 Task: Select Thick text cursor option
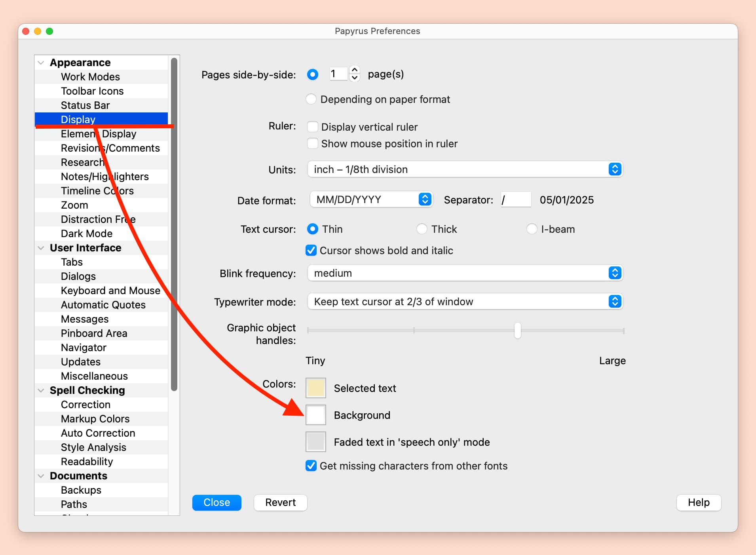422,229
